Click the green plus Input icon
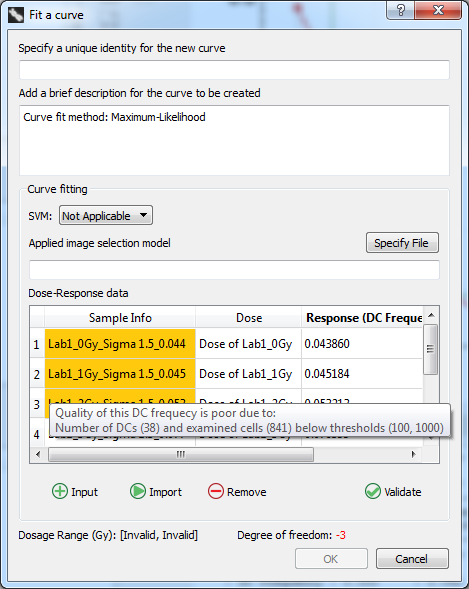The width and height of the screenshot is (469, 589). tap(60, 491)
